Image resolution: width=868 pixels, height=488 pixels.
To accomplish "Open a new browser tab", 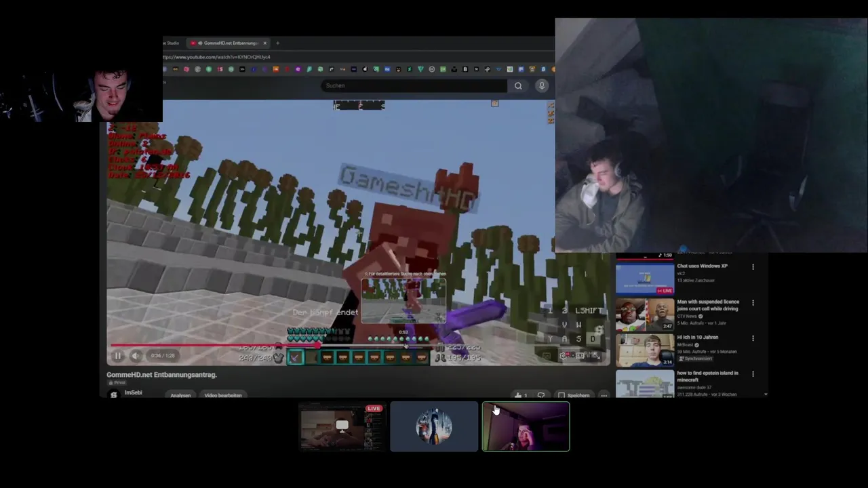I will (x=277, y=43).
